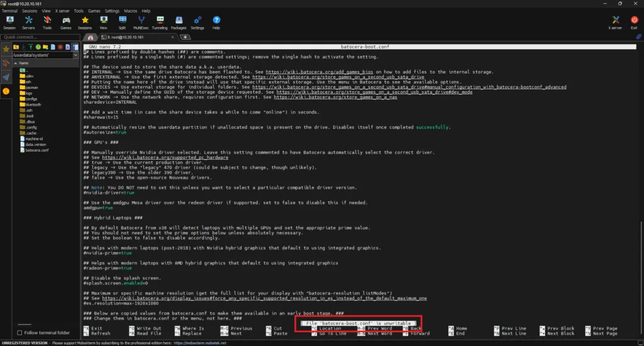Open the wiki.batocera.org/add_games_bios link
This screenshot has width=644, height=346.
tap(319, 72)
